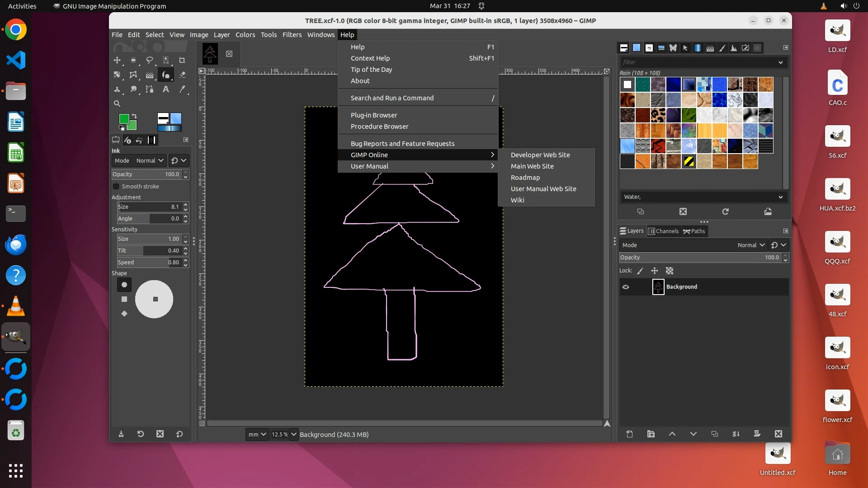The width and height of the screenshot is (868, 488).
Task: Enable the Smooth stroke checkbox
Action: (x=116, y=186)
